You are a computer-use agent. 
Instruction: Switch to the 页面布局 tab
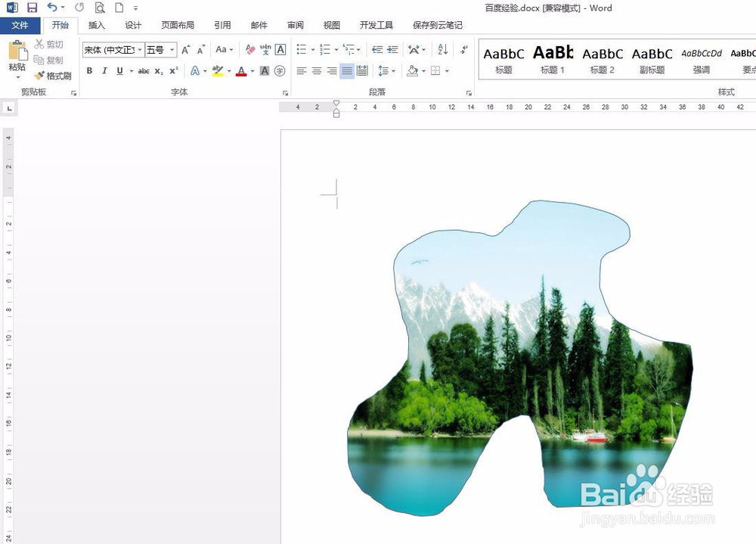pos(178,25)
